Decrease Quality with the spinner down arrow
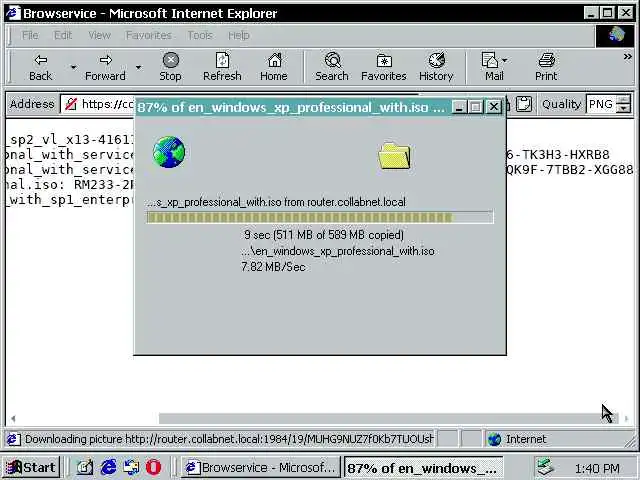The height and width of the screenshot is (480, 640). (623, 109)
